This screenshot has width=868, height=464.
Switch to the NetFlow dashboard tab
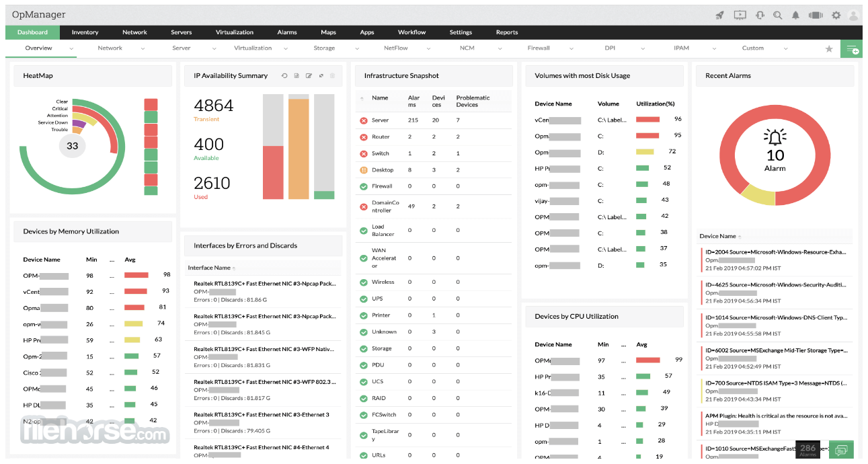(396, 48)
